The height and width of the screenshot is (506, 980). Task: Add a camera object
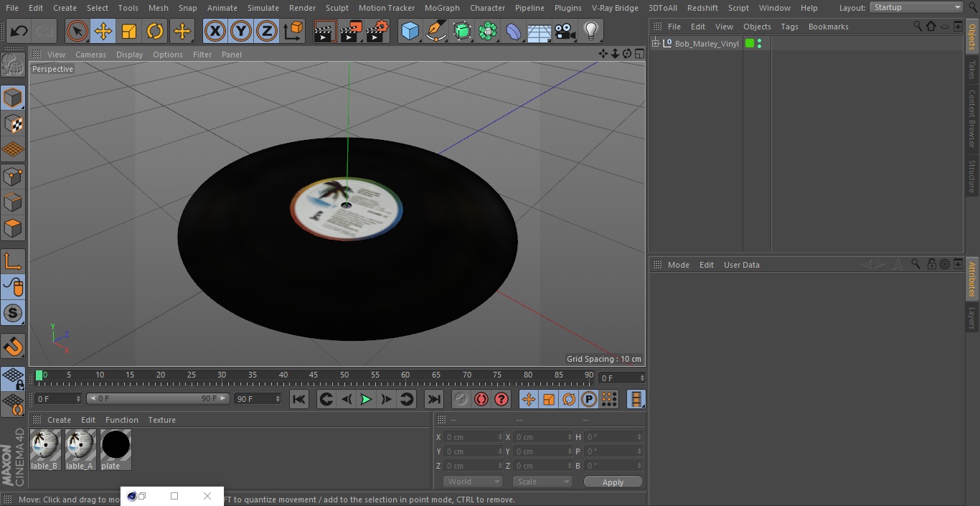565,32
